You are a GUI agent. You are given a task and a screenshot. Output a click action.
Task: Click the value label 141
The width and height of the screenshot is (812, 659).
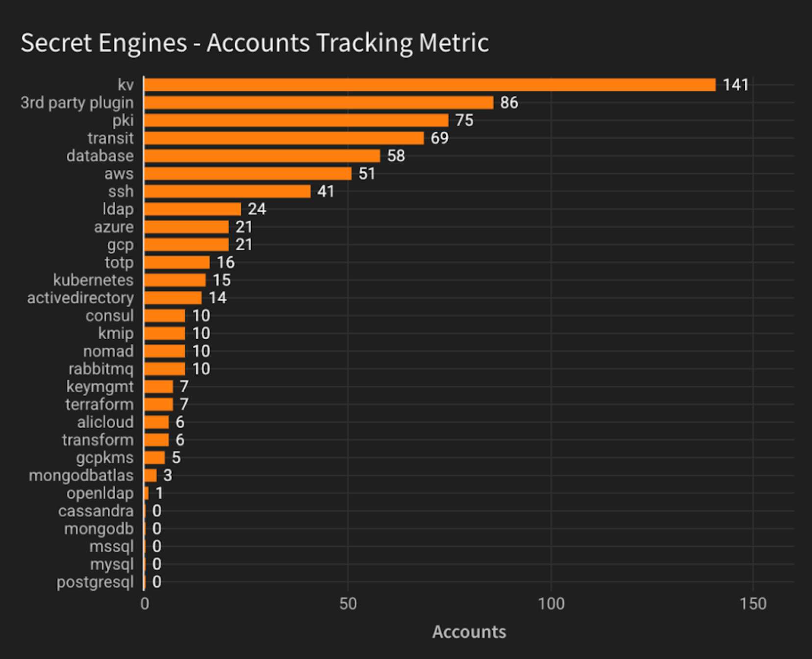736,85
